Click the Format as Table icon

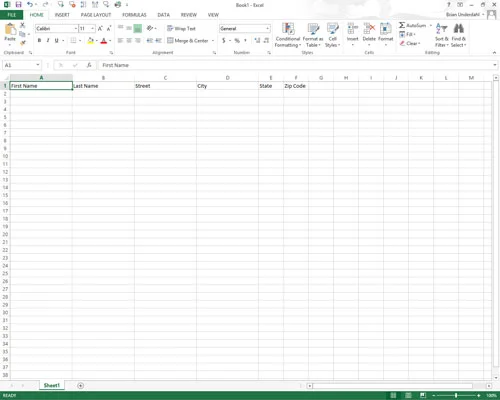313,29
